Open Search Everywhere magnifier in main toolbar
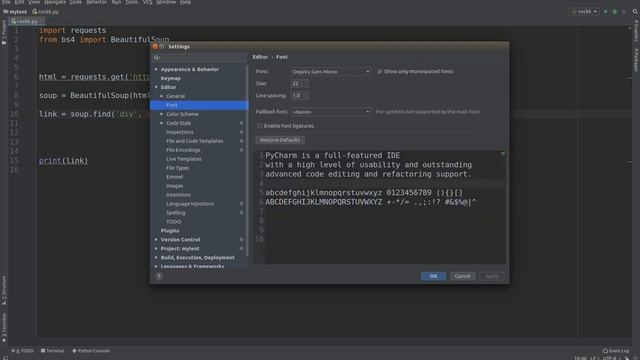This screenshot has height=360, width=640. click(x=635, y=12)
